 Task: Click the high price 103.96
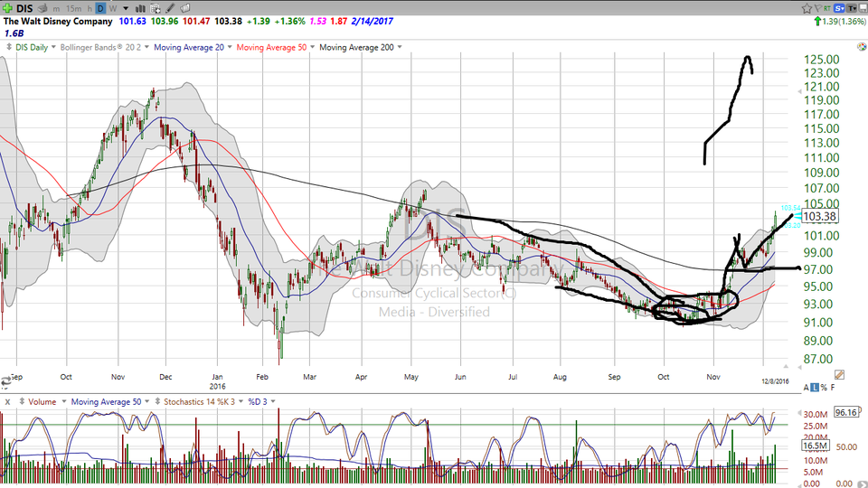[x=165, y=21]
